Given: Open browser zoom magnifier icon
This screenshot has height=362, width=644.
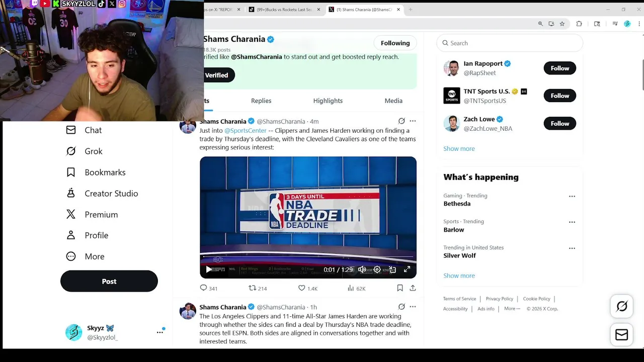Looking at the screenshot, I should pos(540,24).
